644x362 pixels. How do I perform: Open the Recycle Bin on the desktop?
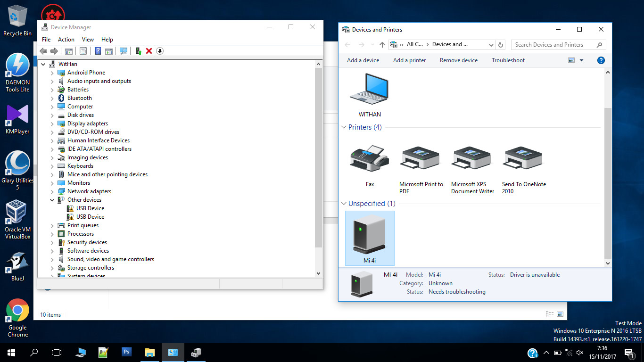coord(17,21)
